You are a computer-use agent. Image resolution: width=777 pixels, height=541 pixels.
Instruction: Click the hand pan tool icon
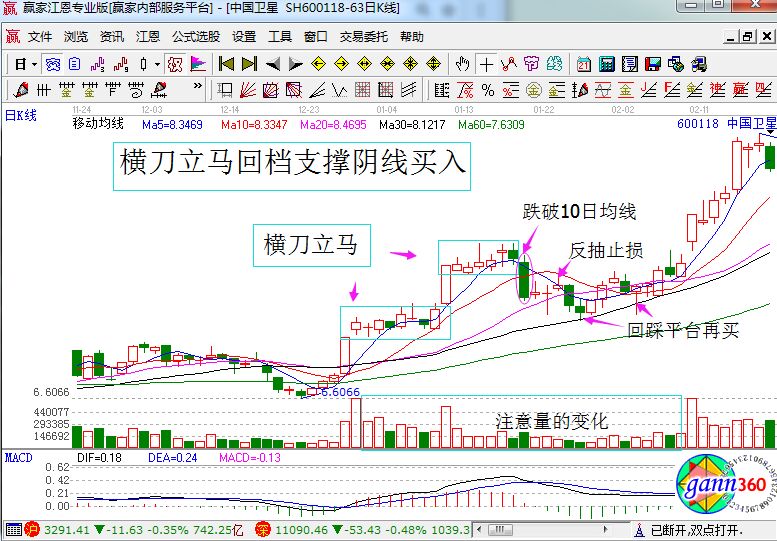pos(462,64)
